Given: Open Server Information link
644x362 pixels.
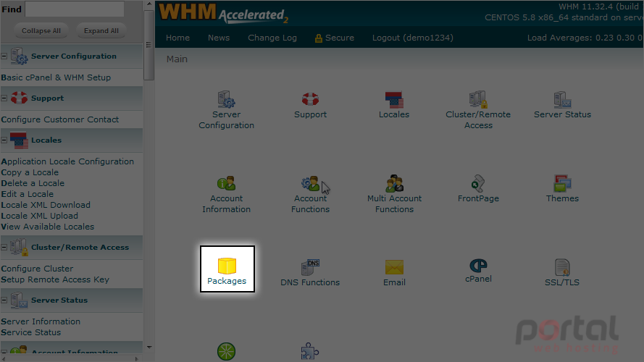Looking at the screenshot, I should [41, 321].
